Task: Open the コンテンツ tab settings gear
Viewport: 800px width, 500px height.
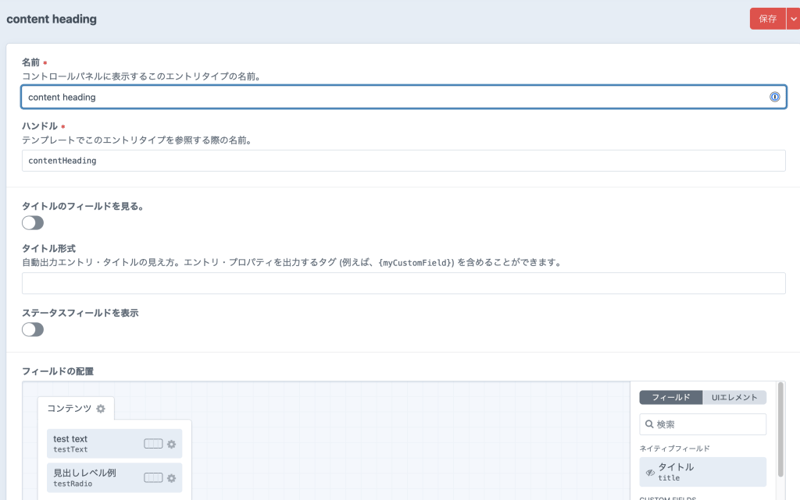Action: pyautogui.click(x=101, y=409)
